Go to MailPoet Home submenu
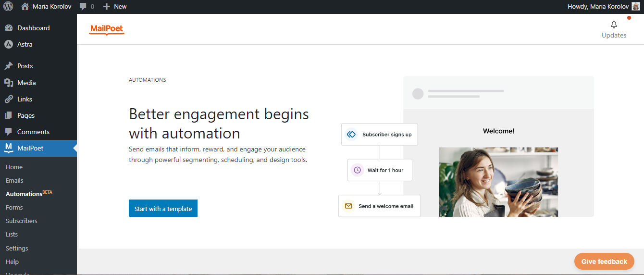 (14, 167)
